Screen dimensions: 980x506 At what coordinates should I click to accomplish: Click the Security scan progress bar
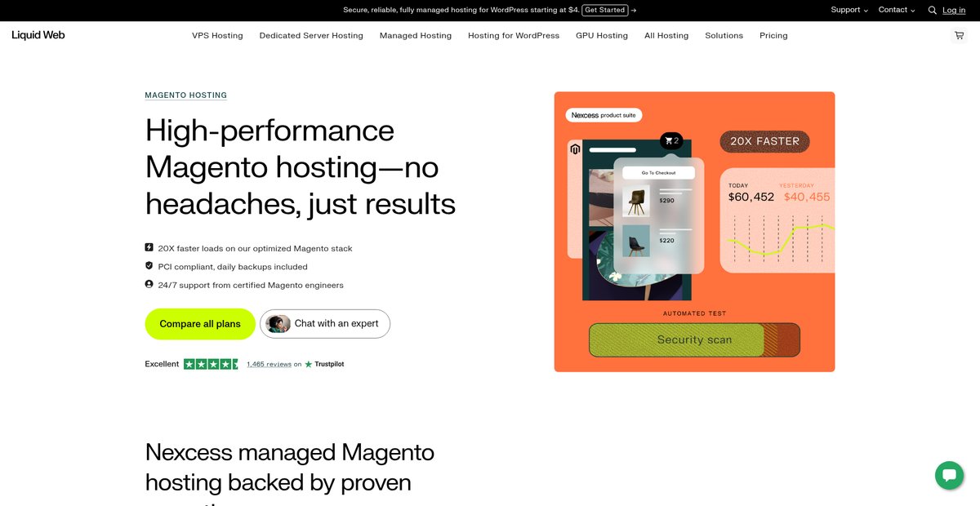(x=694, y=340)
